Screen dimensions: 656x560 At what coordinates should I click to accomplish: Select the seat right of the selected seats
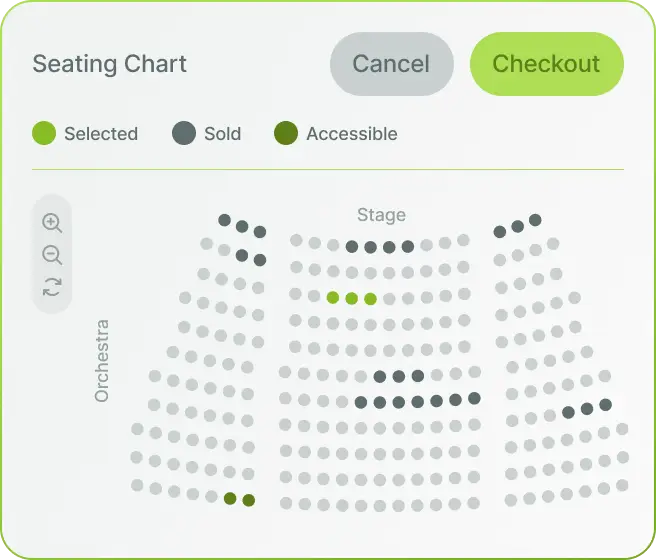(390, 299)
